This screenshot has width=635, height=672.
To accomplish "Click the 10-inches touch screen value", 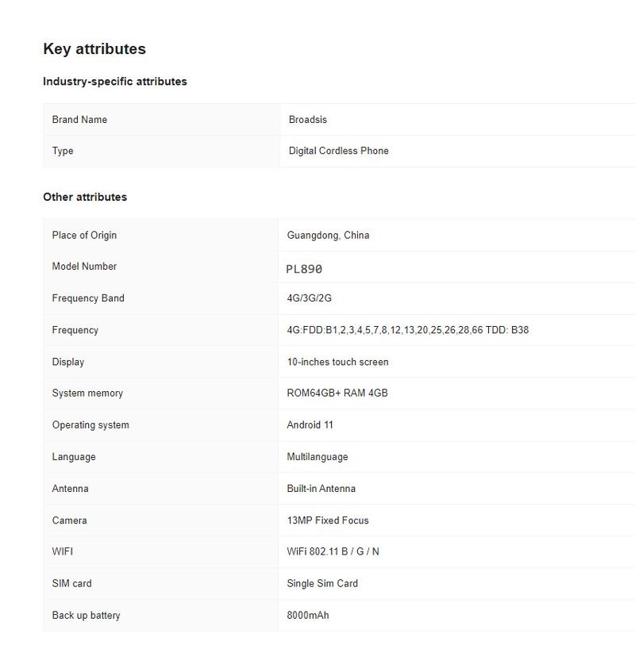I will click(337, 362).
